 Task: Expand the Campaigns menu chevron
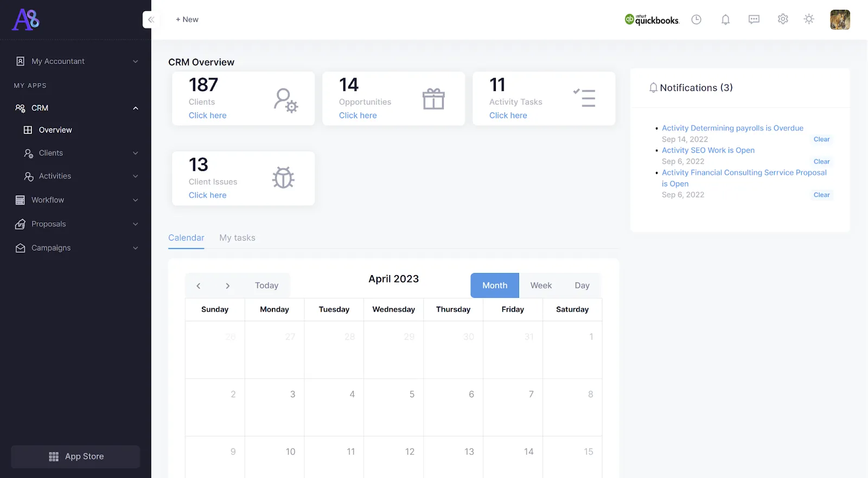pos(136,247)
